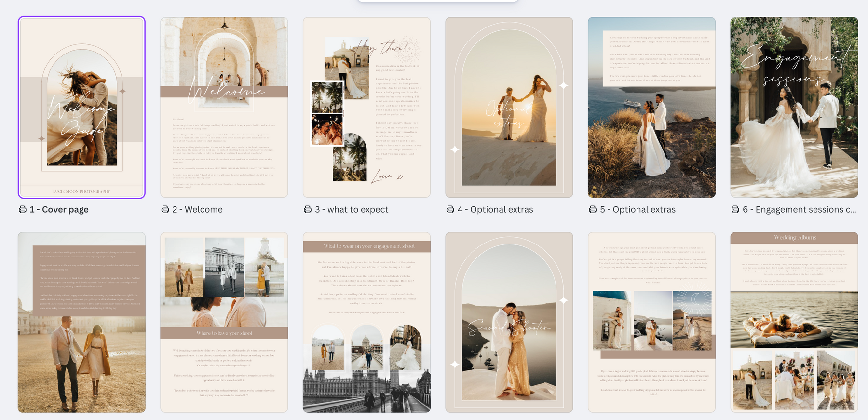Click the print icon beside '5 - Optional extras'
Viewport: 868px width, 420px height.
coord(593,210)
